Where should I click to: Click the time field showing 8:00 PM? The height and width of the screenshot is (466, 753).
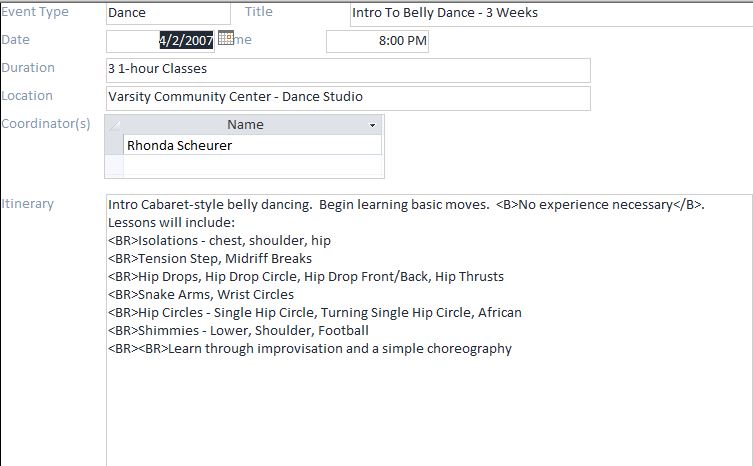(x=377, y=41)
